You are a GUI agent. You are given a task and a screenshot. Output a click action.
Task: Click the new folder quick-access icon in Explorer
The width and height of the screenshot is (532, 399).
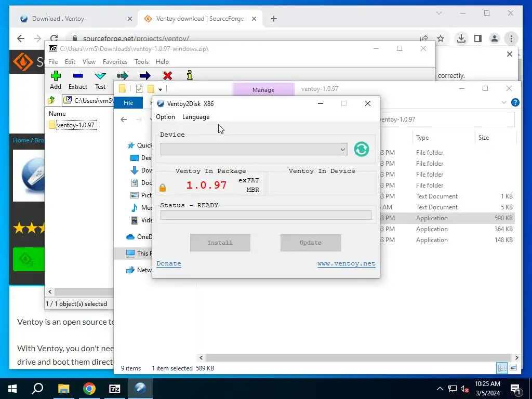[x=151, y=89]
